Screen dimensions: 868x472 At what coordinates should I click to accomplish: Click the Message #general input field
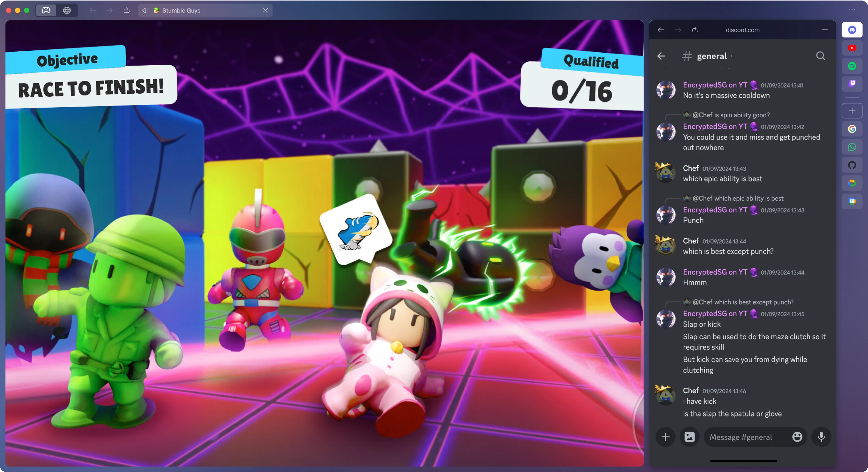click(x=745, y=437)
